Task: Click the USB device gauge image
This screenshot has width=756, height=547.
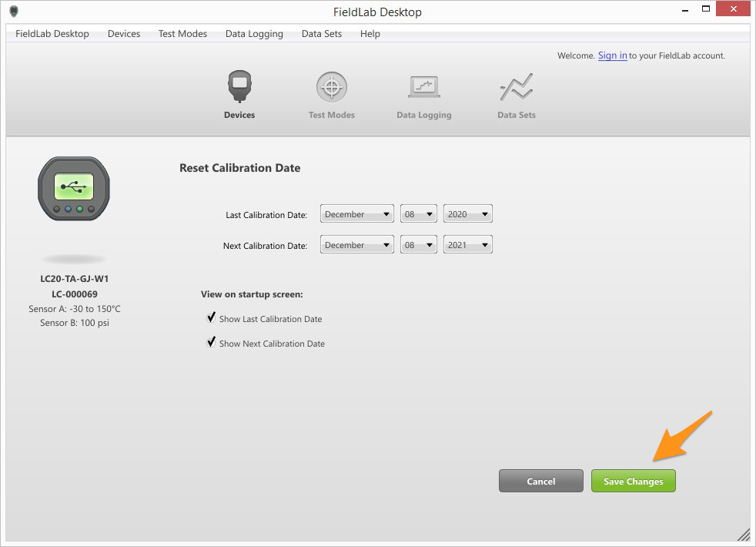Action: (x=74, y=189)
